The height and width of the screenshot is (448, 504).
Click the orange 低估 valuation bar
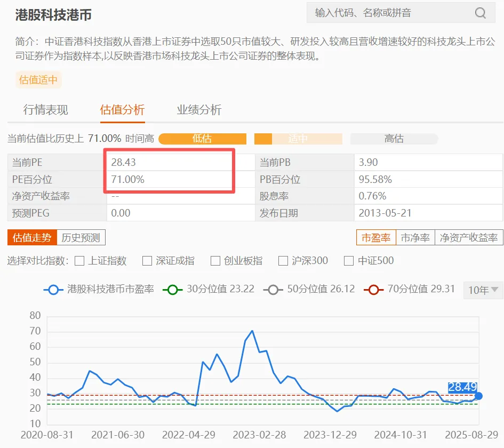tap(202, 139)
